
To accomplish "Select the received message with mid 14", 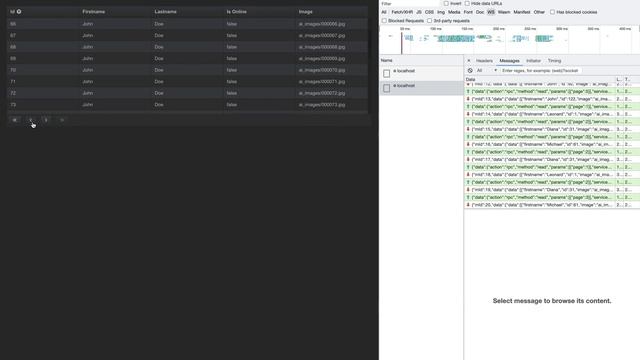I will [x=552, y=114].
